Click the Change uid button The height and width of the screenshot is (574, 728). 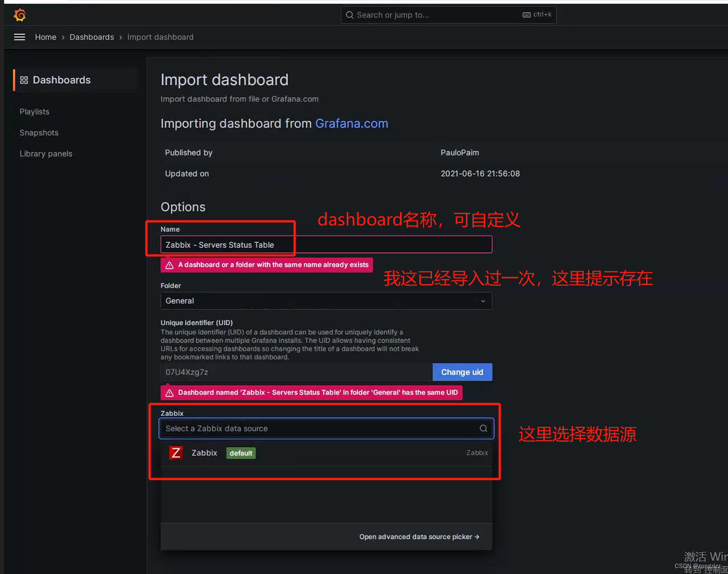click(x=462, y=372)
